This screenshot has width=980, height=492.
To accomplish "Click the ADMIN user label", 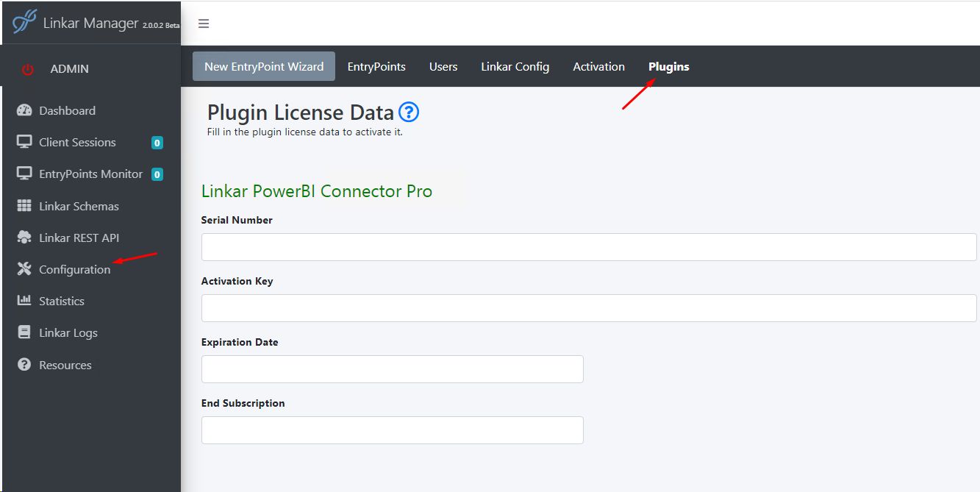I will pyautogui.click(x=69, y=69).
